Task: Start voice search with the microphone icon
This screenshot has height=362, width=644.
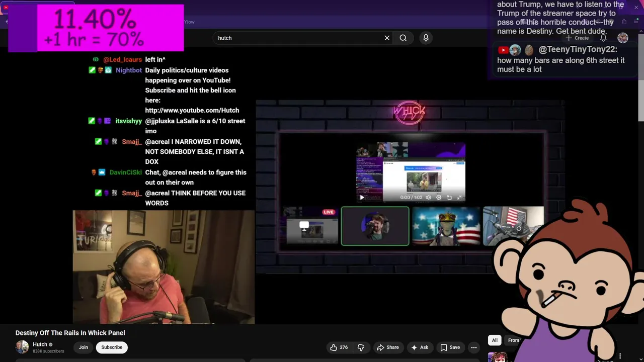Action: pos(426,38)
